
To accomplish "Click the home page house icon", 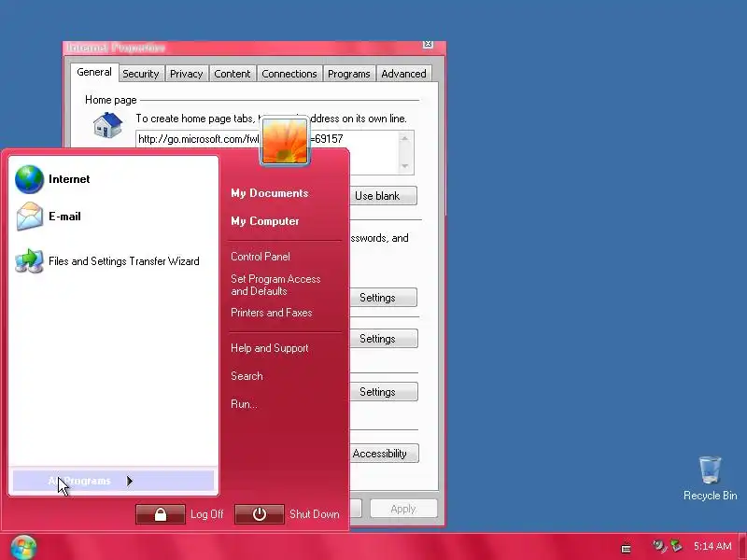I will click(107, 125).
